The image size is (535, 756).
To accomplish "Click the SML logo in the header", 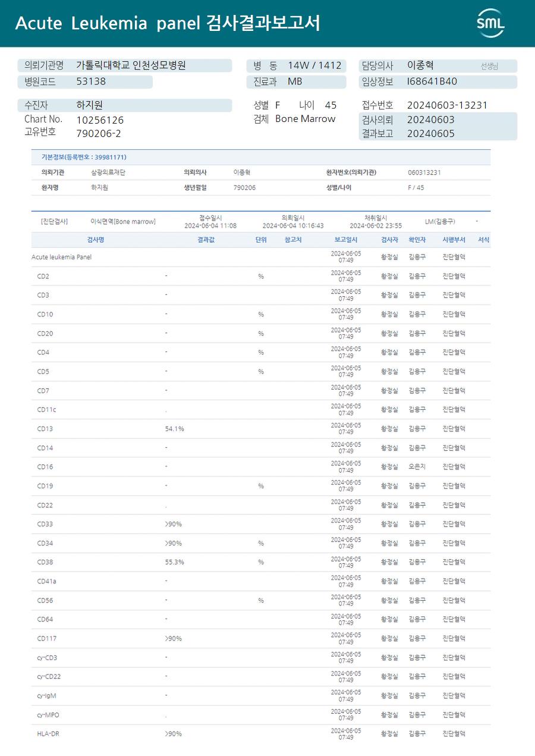I will click(x=490, y=23).
